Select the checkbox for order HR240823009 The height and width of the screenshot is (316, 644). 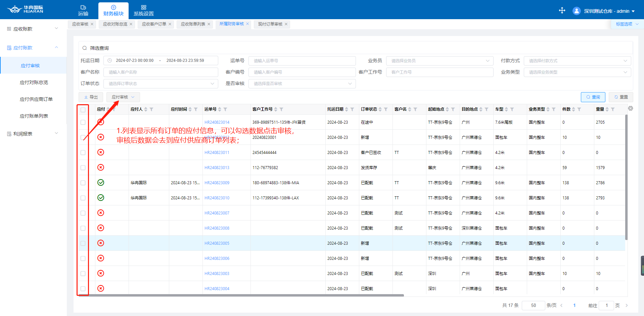pos(83,183)
